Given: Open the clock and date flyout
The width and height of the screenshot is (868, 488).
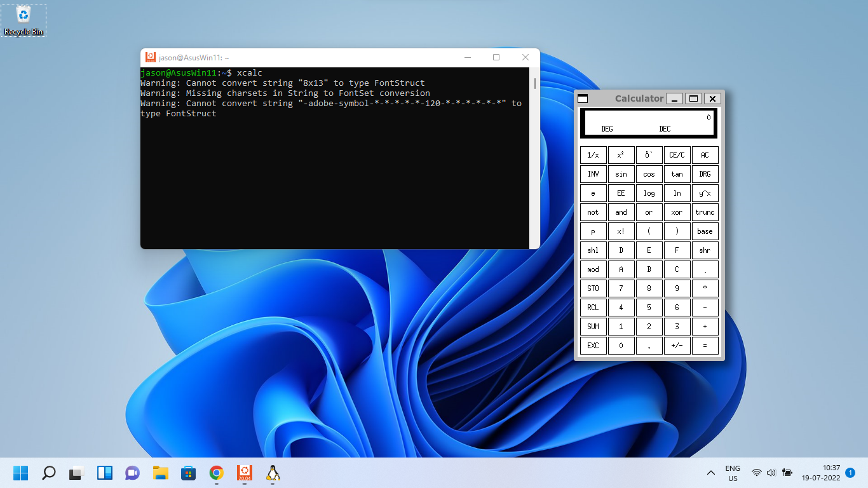Looking at the screenshot, I should (820, 473).
